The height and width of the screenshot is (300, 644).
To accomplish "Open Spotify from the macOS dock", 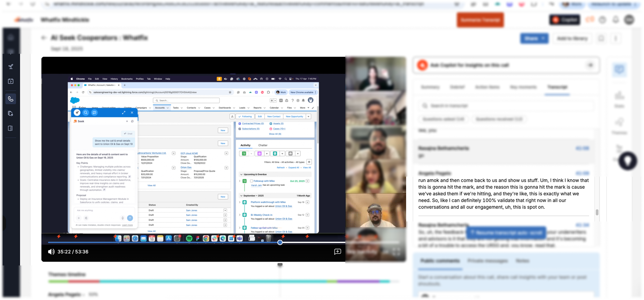I will (x=189, y=238).
